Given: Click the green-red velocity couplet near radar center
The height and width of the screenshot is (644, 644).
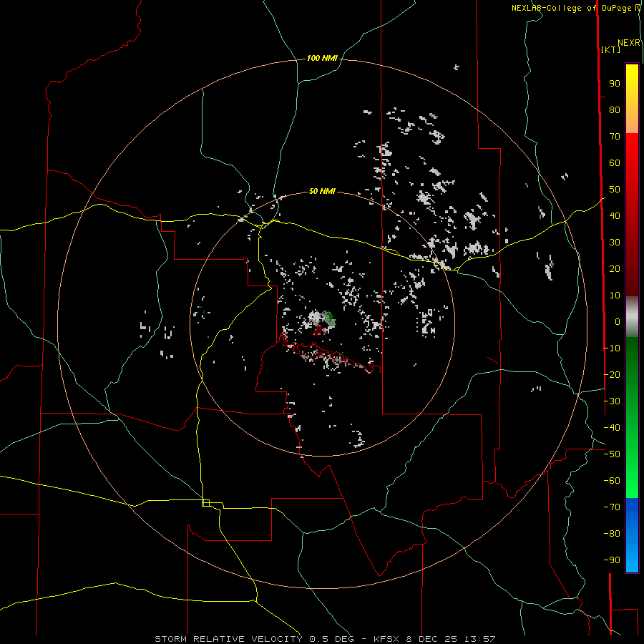Looking at the screenshot, I should coord(322,323).
